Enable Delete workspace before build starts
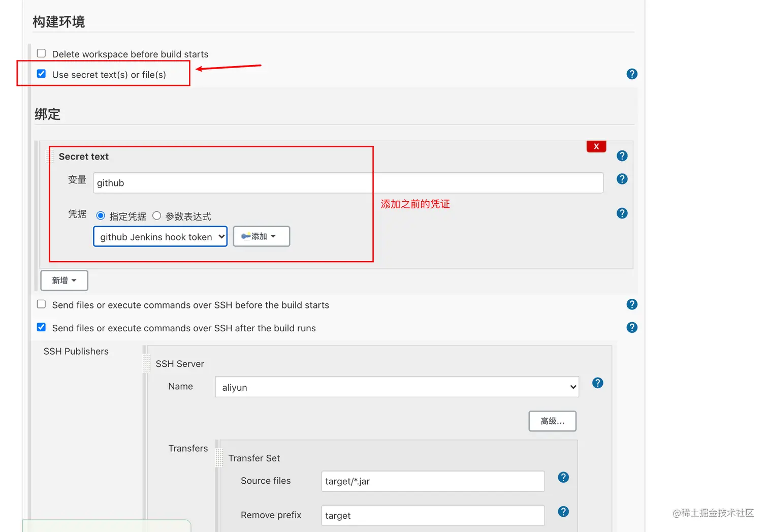The height and width of the screenshot is (532, 768). (41, 53)
